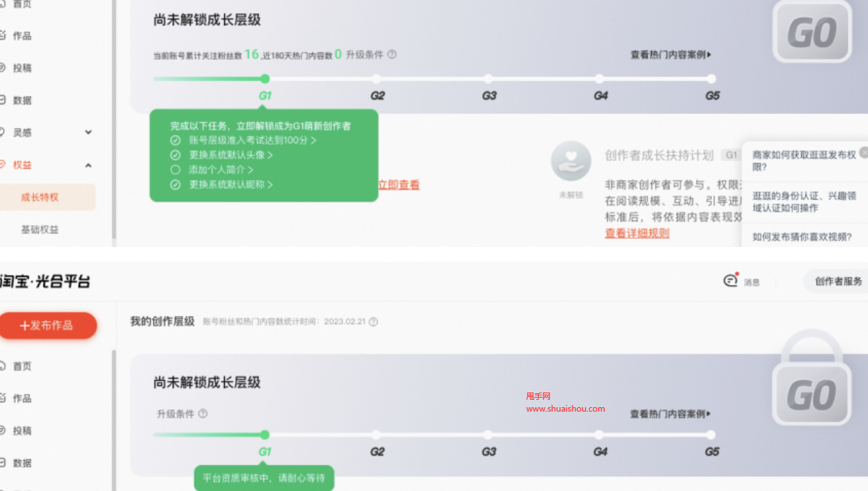Open 查看详细规则 rules link
The height and width of the screenshot is (491, 868).
click(636, 233)
